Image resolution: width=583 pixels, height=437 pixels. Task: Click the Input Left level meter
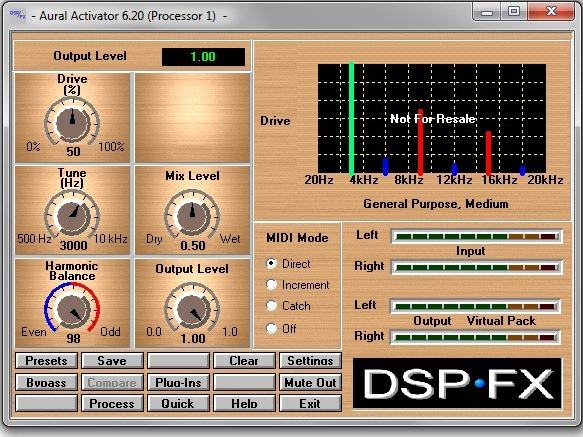pyautogui.click(x=476, y=237)
